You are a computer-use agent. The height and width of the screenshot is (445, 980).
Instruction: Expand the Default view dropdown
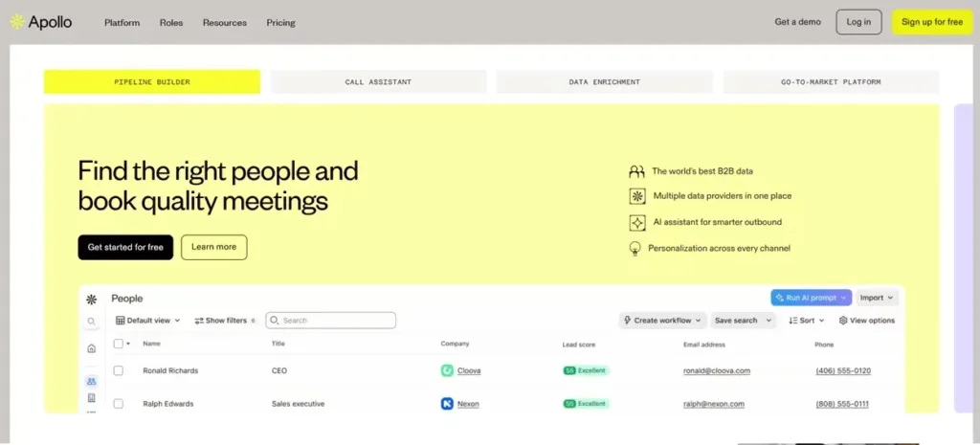147,321
